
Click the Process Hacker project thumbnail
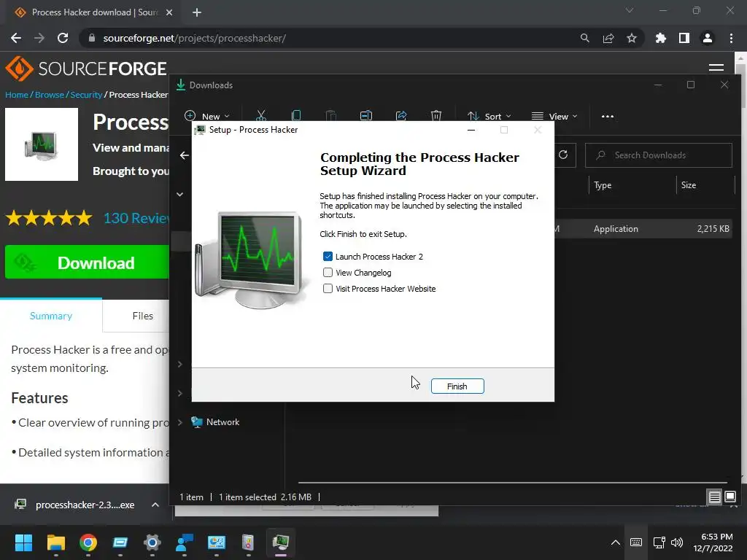click(x=42, y=144)
